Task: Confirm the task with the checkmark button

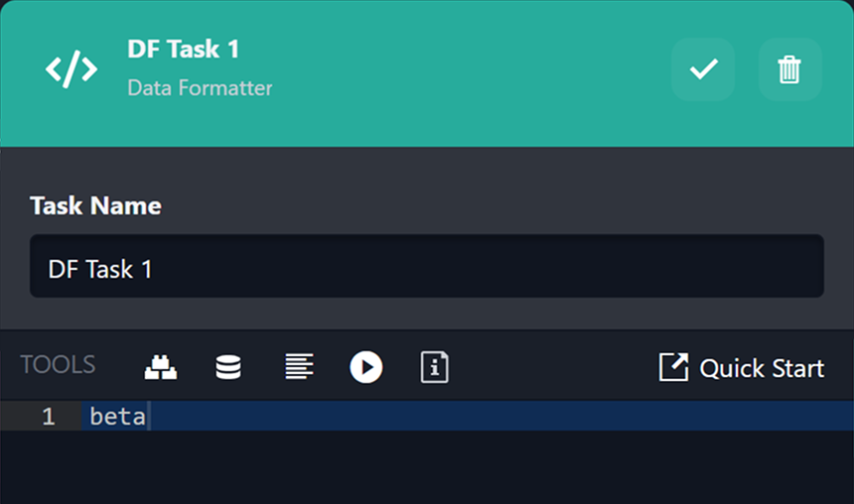Action: click(x=703, y=69)
